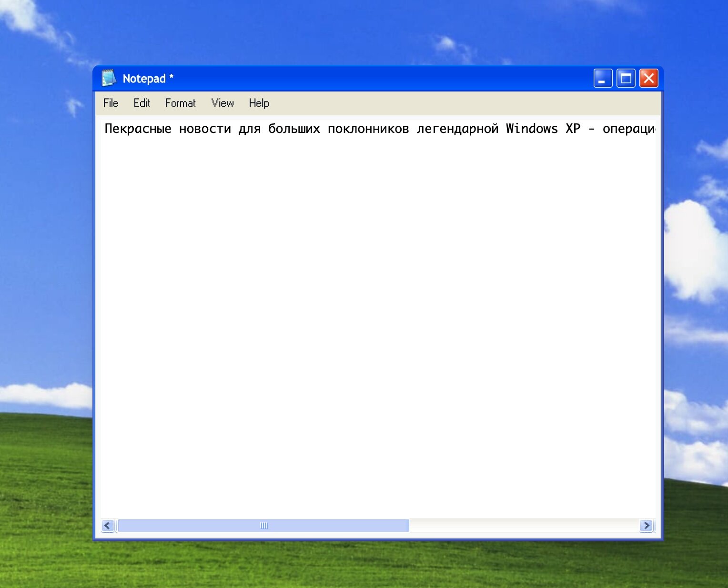Place the cursor in the word "Windows"
728x588 pixels.
tap(532, 129)
